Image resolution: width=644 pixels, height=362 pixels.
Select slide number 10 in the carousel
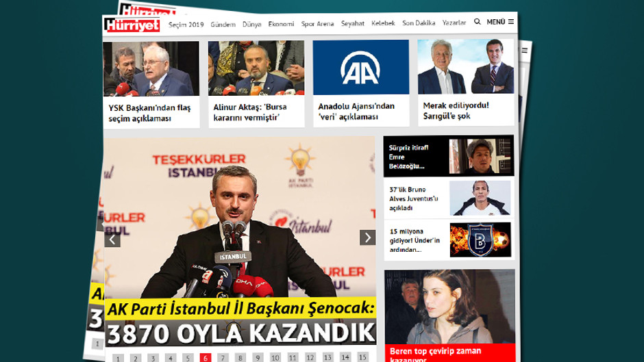coord(275,357)
